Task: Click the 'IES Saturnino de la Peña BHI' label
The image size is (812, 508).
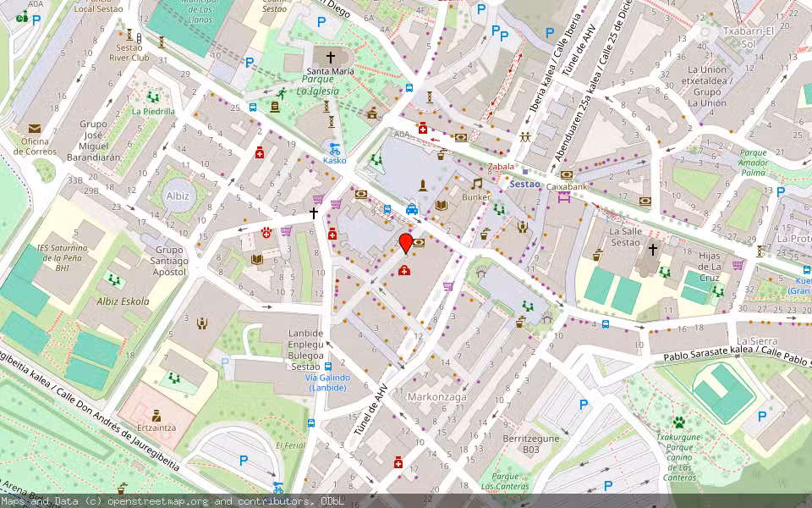Action: (x=63, y=257)
